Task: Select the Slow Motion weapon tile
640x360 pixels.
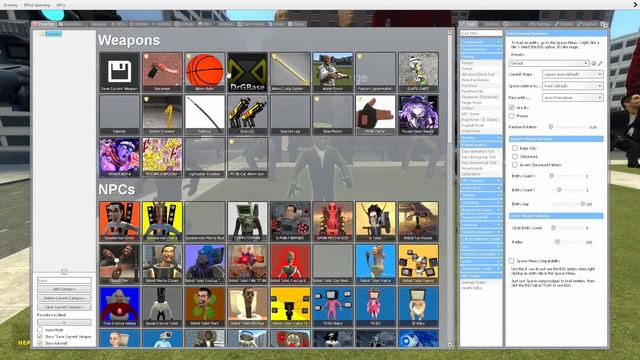Action: pyautogui.click(x=333, y=115)
